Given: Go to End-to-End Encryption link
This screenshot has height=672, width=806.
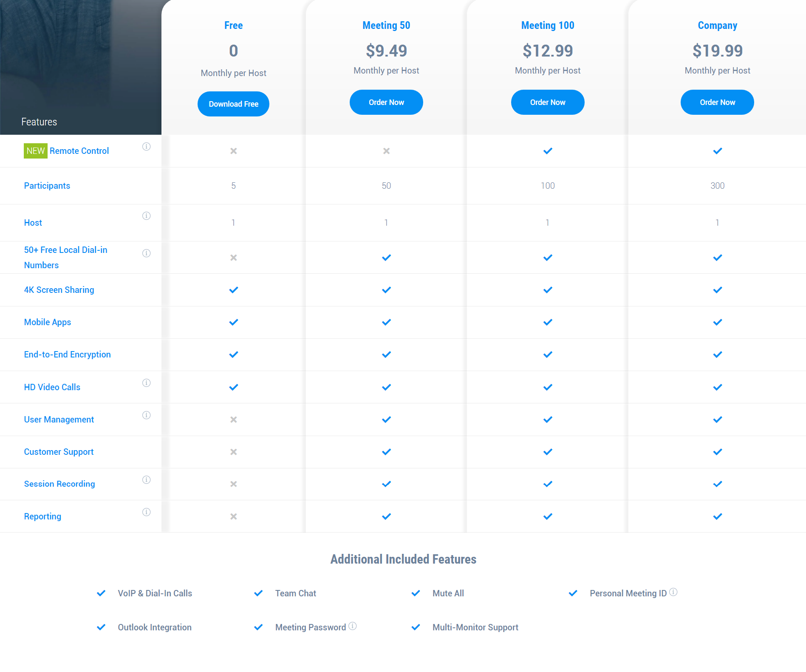Looking at the screenshot, I should click(68, 354).
